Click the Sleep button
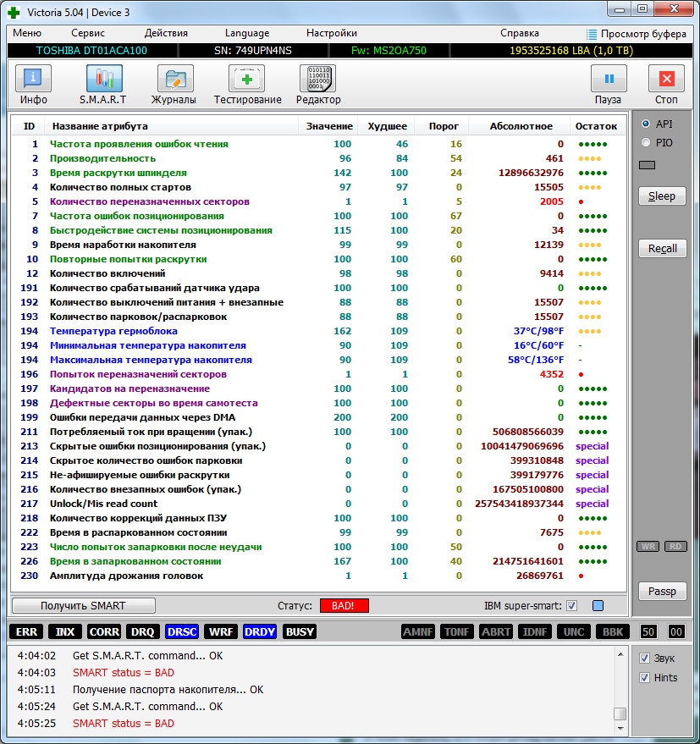 pyautogui.click(x=662, y=196)
